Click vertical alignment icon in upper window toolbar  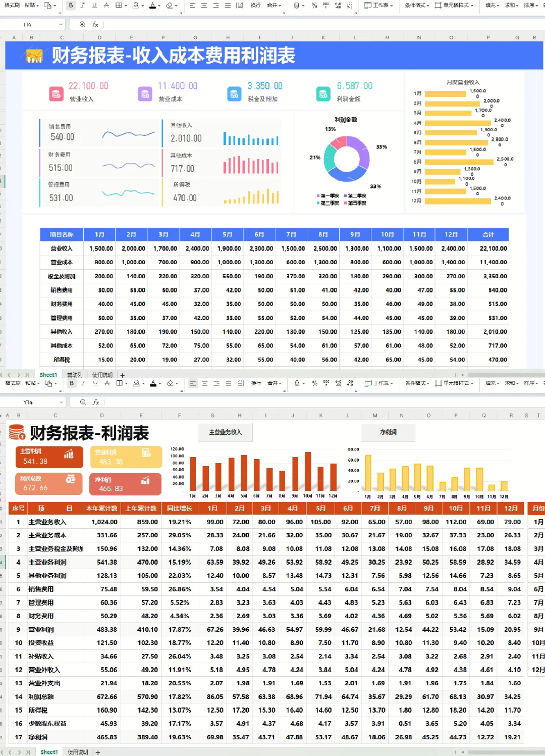click(x=240, y=6)
